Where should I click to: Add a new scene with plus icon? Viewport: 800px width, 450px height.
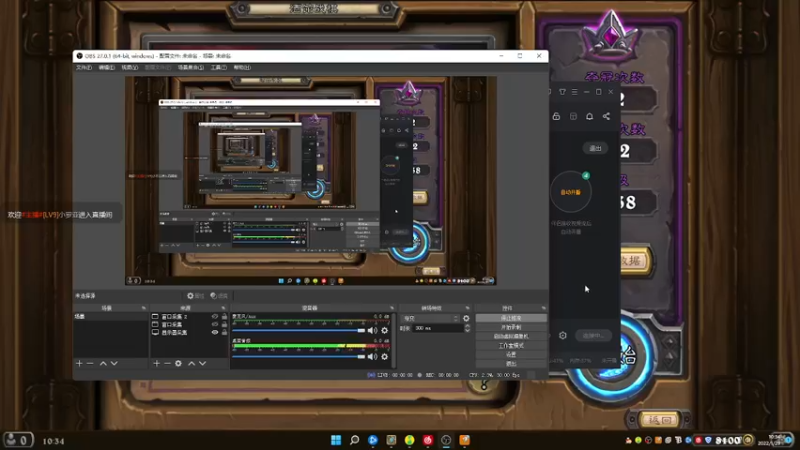pos(79,363)
